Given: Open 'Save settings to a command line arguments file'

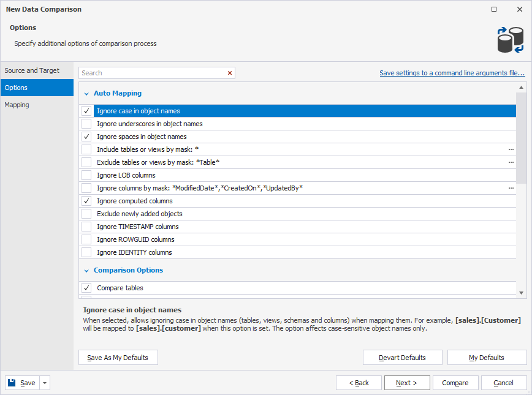Looking at the screenshot, I should point(452,72).
